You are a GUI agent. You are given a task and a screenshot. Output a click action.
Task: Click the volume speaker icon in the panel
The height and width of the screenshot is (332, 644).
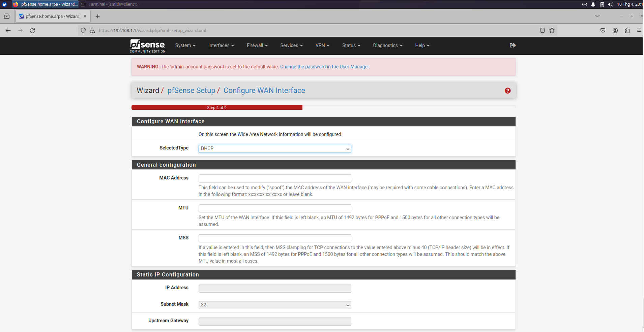[x=610, y=4]
